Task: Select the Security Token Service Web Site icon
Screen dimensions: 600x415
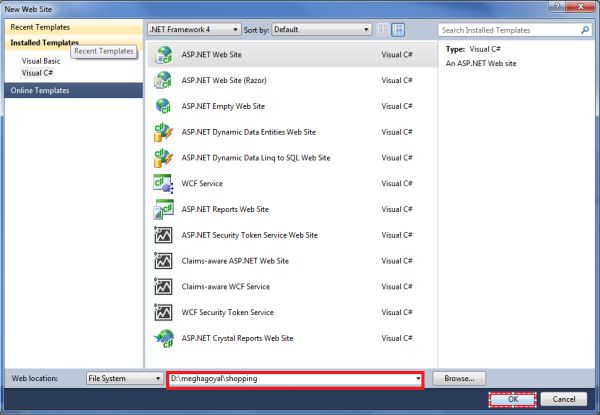Action: click(x=163, y=235)
